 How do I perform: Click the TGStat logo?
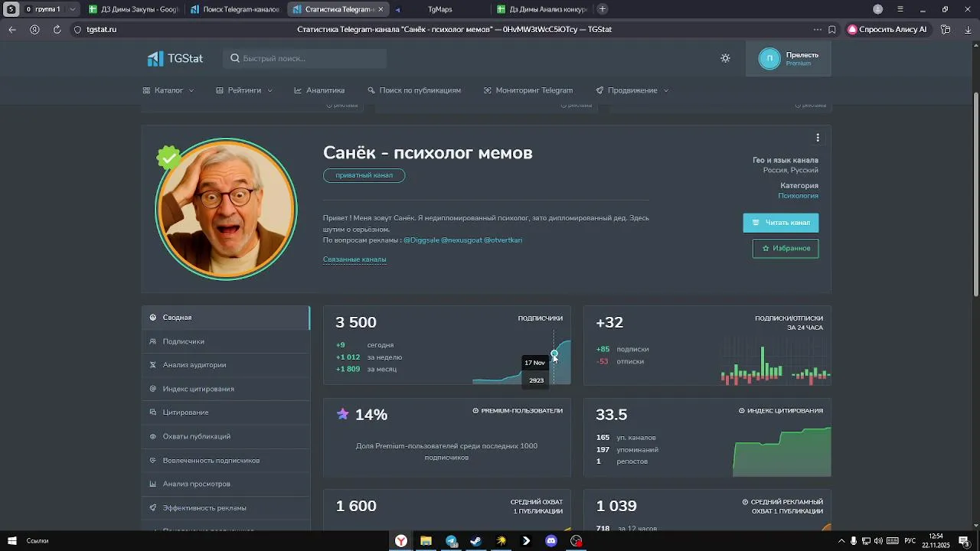pos(175,58)
